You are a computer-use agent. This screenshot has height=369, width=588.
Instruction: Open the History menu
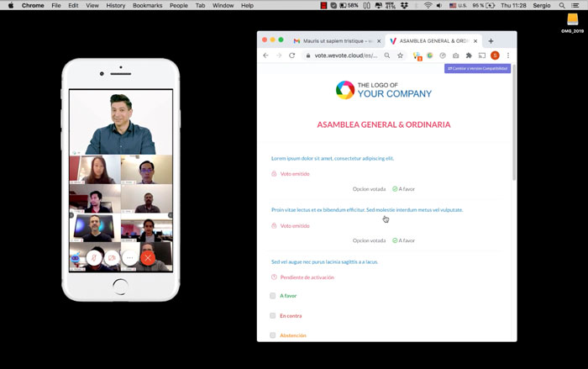tap(116, 5)
